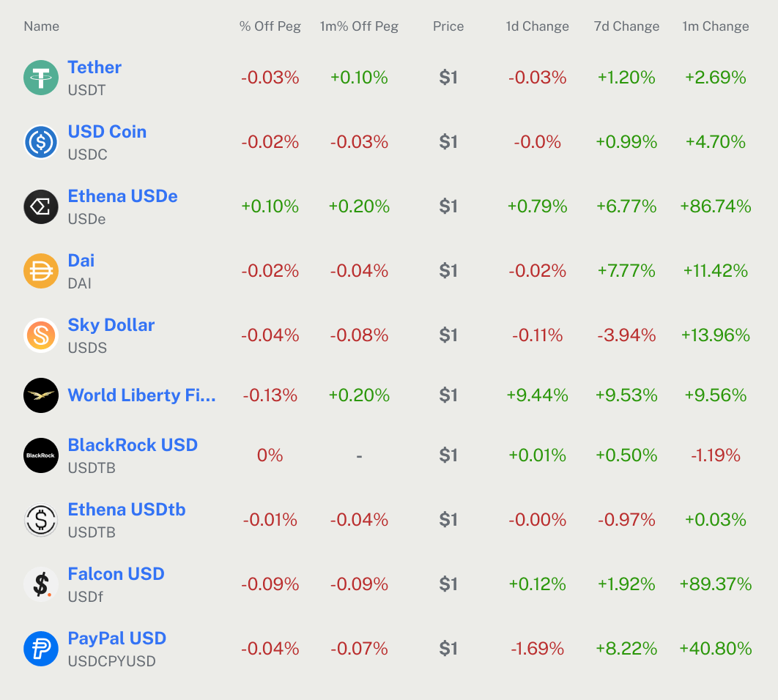Sort table by Name column header
Screen dimensions: 778x700
pyautogui.click(x=41, y=26)
